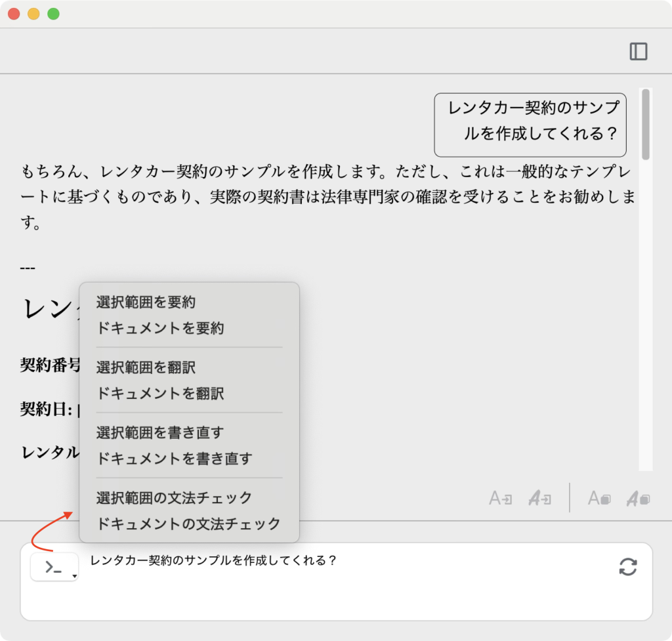Open the prompt command dropdown button

tap(54, 568)
